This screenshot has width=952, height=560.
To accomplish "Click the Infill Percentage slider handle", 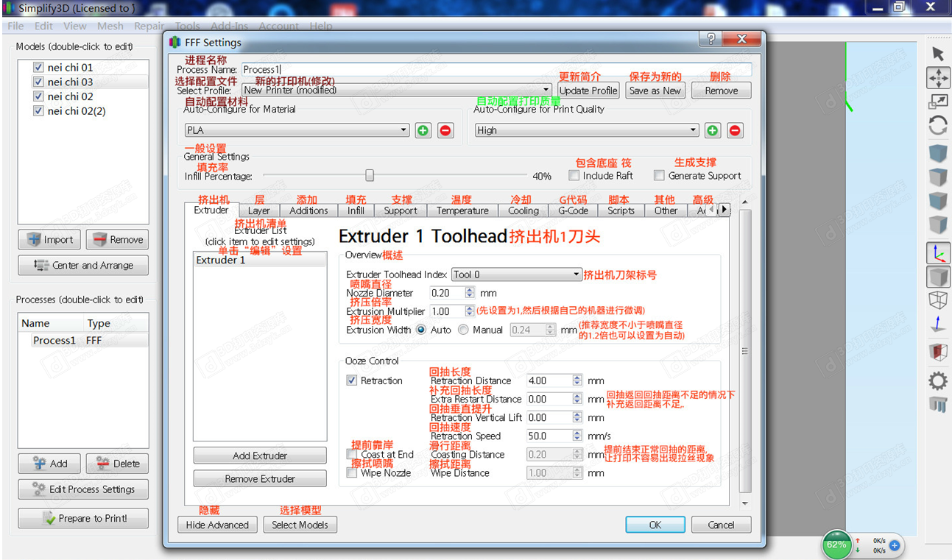I will click(x=370, y=176).
